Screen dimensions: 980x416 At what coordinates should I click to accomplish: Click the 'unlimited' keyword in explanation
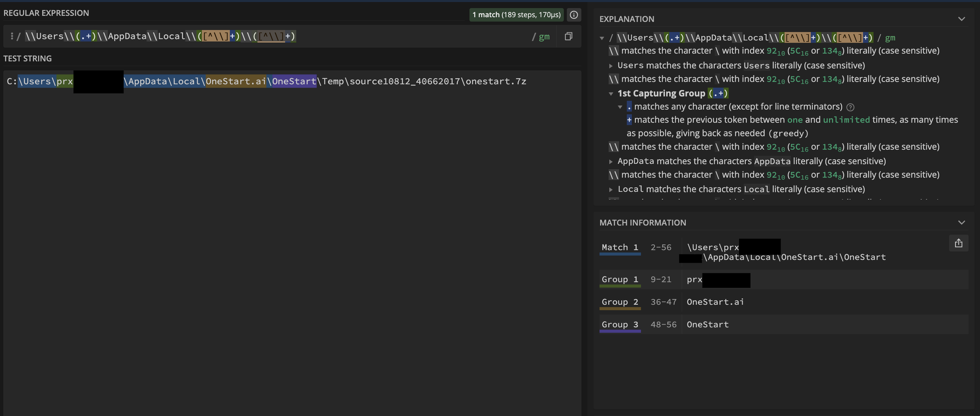coord(846,119)
